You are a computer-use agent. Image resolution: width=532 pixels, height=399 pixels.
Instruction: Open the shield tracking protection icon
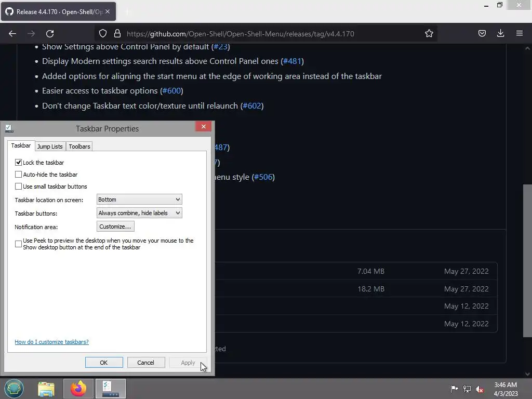coord(103,33)
